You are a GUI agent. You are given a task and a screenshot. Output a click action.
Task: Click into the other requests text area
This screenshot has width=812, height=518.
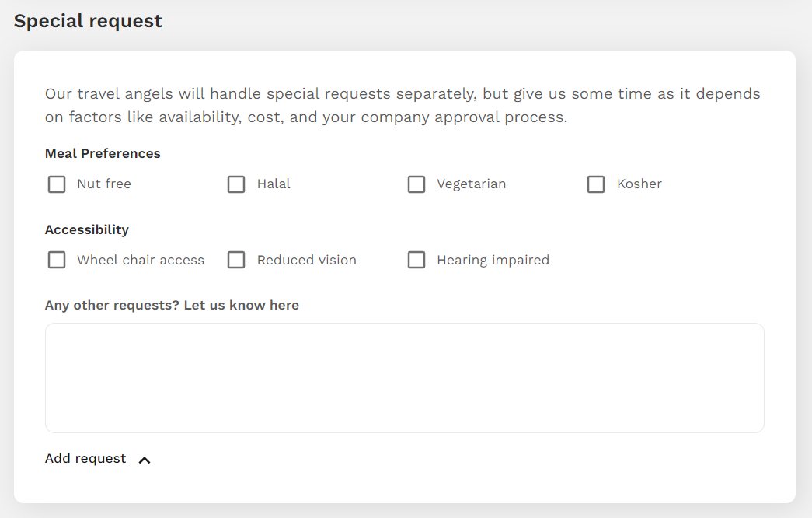pyautogui.click(x=405, y=378)
